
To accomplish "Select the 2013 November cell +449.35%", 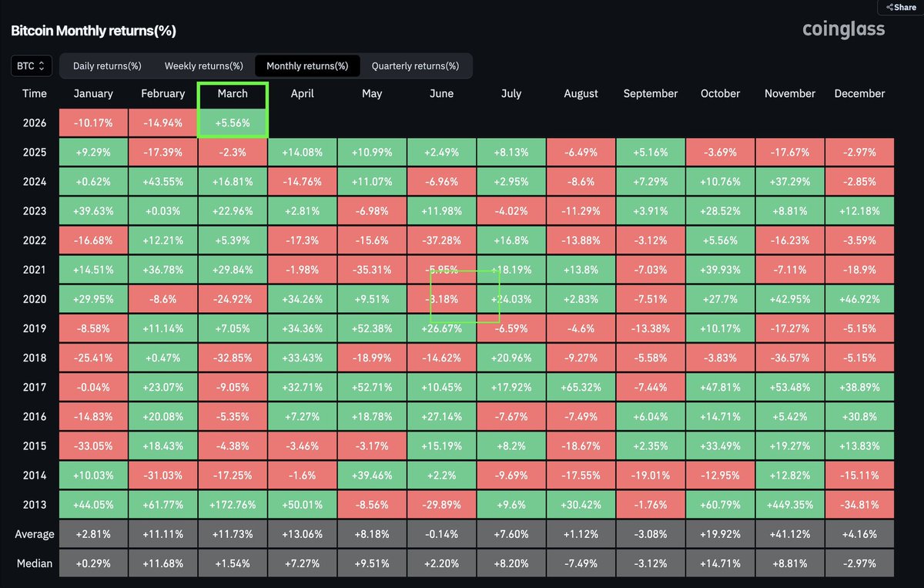I will click(x=790, y=505).
